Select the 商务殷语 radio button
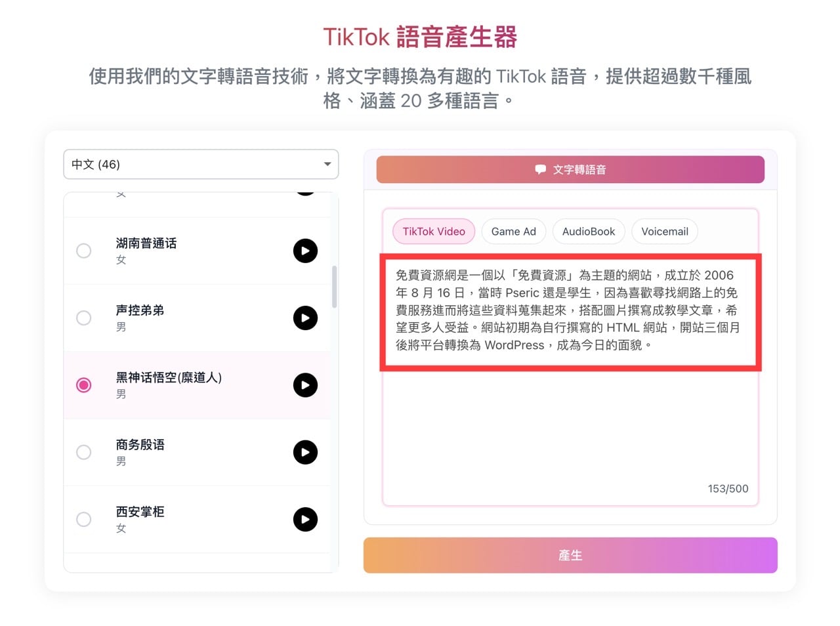Image resolution: width=840 pixels, height=626 pixels. point(83,452)
